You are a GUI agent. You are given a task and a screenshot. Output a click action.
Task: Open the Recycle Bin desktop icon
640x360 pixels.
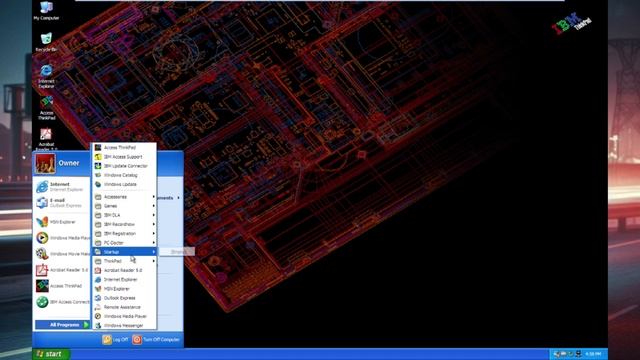pos(46,42)
